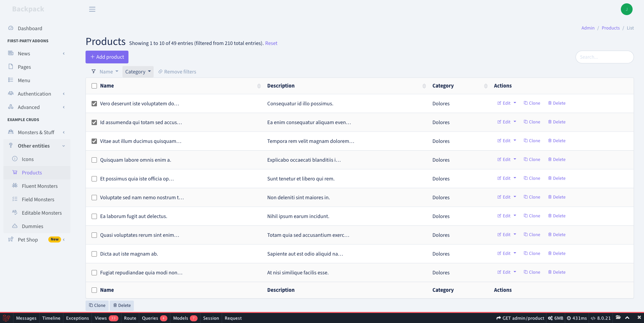This screenshot has width=644, height=323.
Task: Check the 'Voluptate sed nam nemo' row checkbox
Action: click(94, 198)
